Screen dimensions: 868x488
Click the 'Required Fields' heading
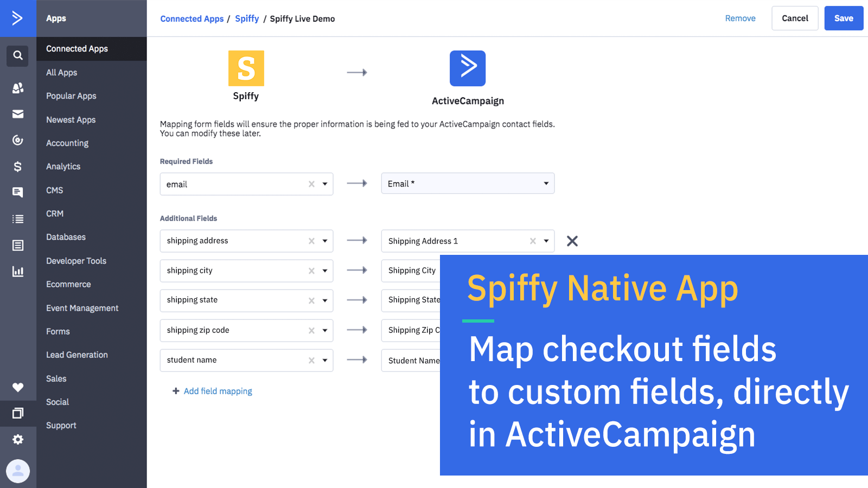(x=186, y=162)
